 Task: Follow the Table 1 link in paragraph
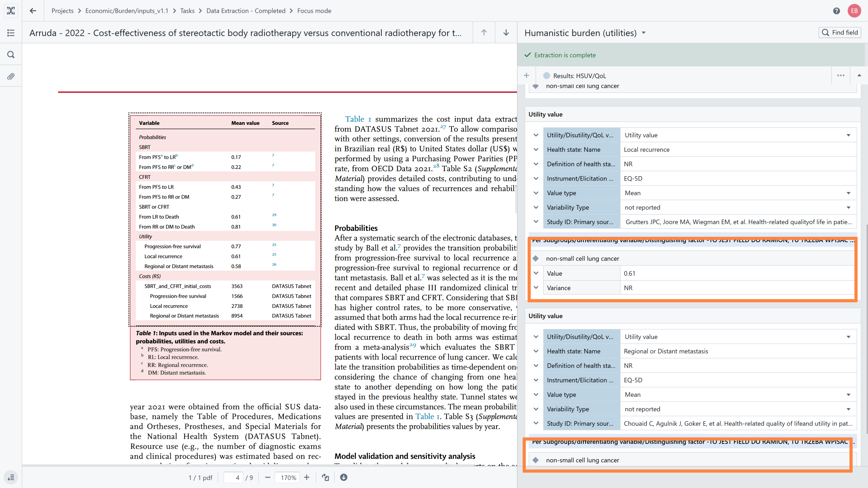tap(358, 119)
